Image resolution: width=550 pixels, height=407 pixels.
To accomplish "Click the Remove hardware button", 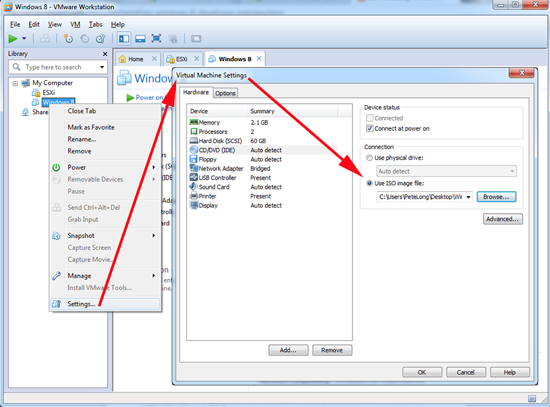I will (332, 350).
